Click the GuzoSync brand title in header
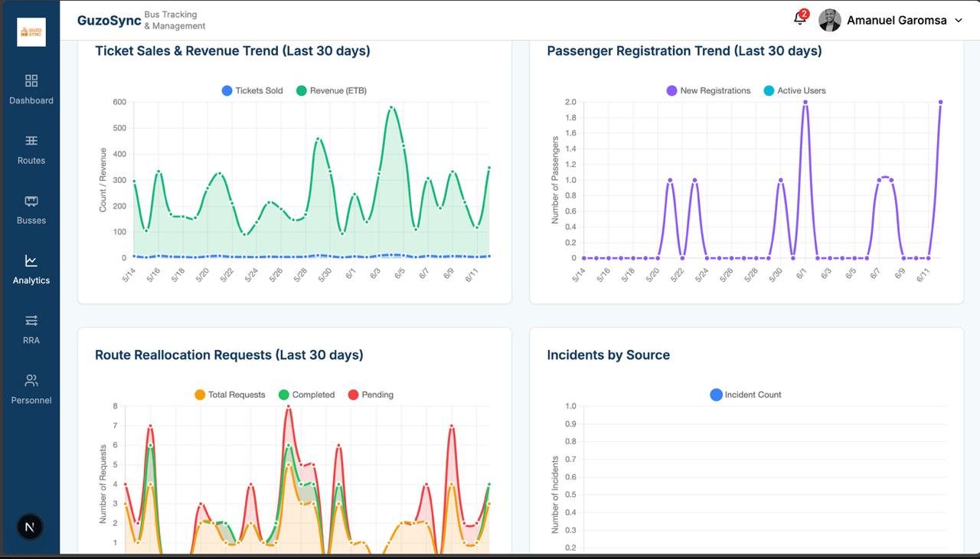Viewport: 980px width, 559px height. (109, 21)
